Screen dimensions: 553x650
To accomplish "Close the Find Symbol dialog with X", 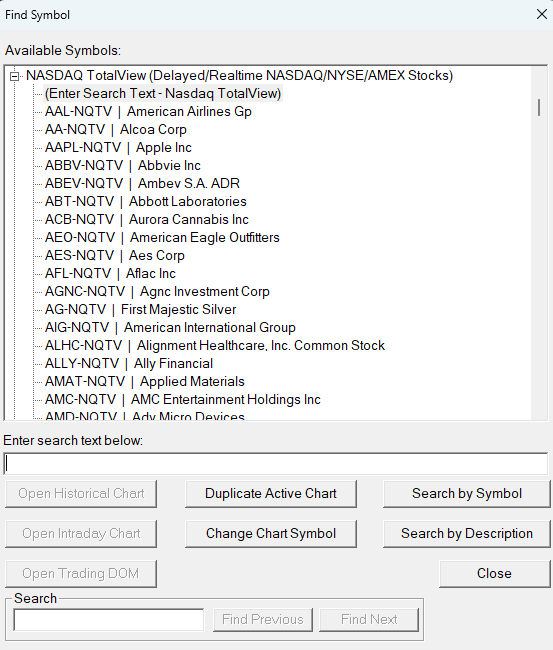I will (541, 15).
